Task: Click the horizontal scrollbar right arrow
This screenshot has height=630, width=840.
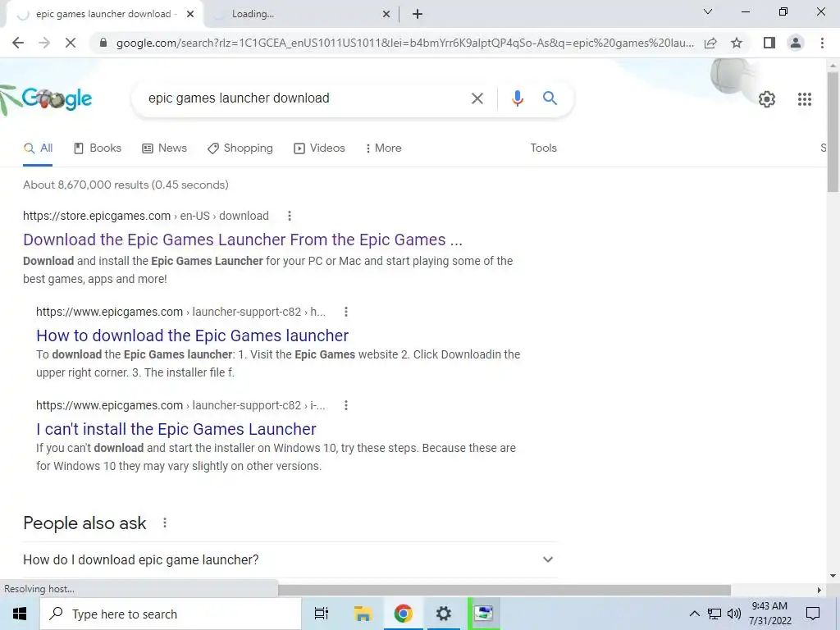Action: 819,590
